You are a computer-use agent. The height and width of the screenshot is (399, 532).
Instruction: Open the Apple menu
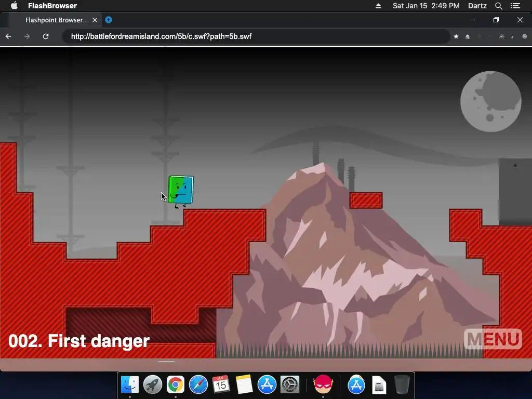(14, 6)
